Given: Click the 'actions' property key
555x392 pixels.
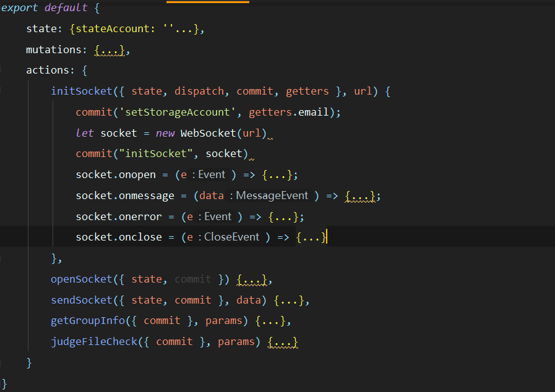Looking at the screenshot, I should click(48, 70).
